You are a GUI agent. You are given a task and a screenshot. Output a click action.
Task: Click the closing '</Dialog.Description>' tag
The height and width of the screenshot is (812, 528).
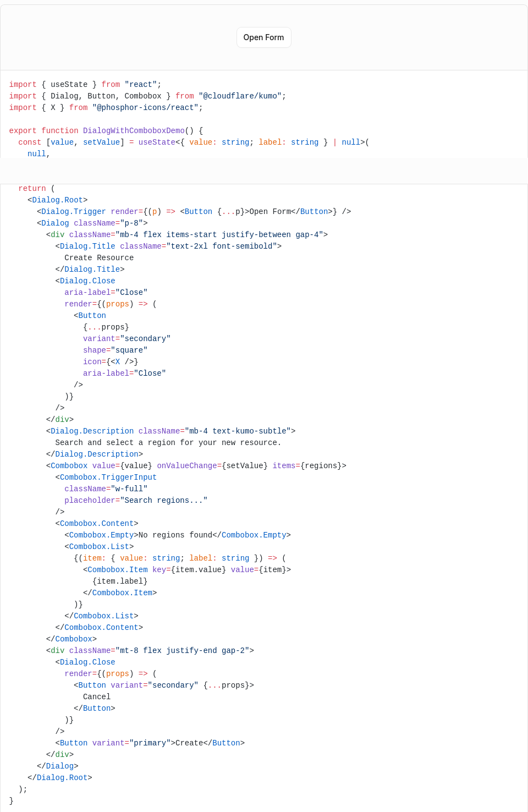[x=95, y=454]
